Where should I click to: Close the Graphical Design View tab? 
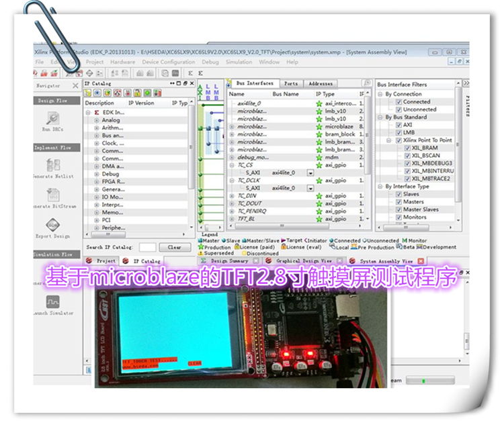coord(339,261)
